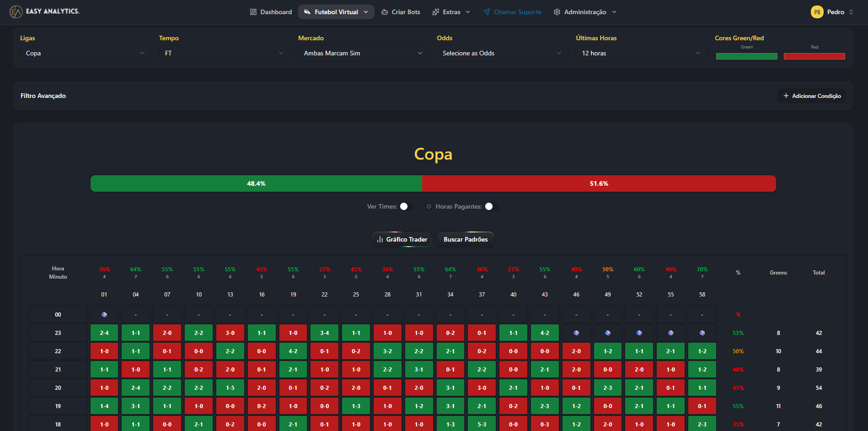Screen dimensions: 868x431
Task: Click the Copa title heading
Action: pos(433,154)
